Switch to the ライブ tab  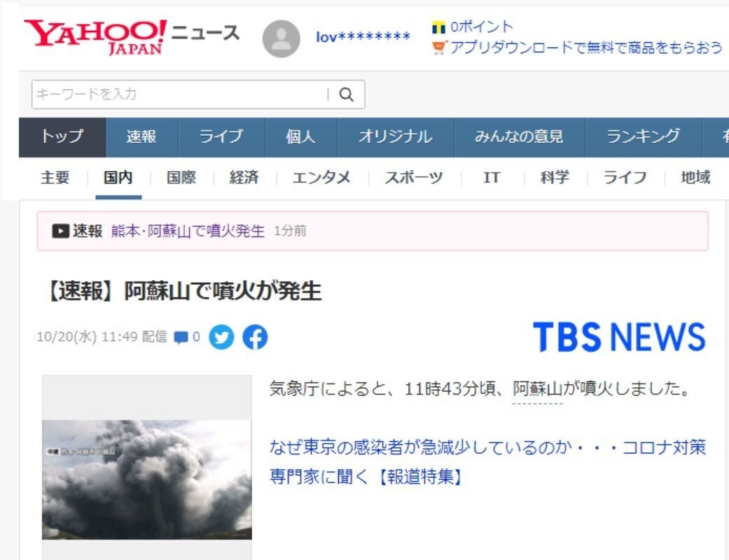coord(221,137)
